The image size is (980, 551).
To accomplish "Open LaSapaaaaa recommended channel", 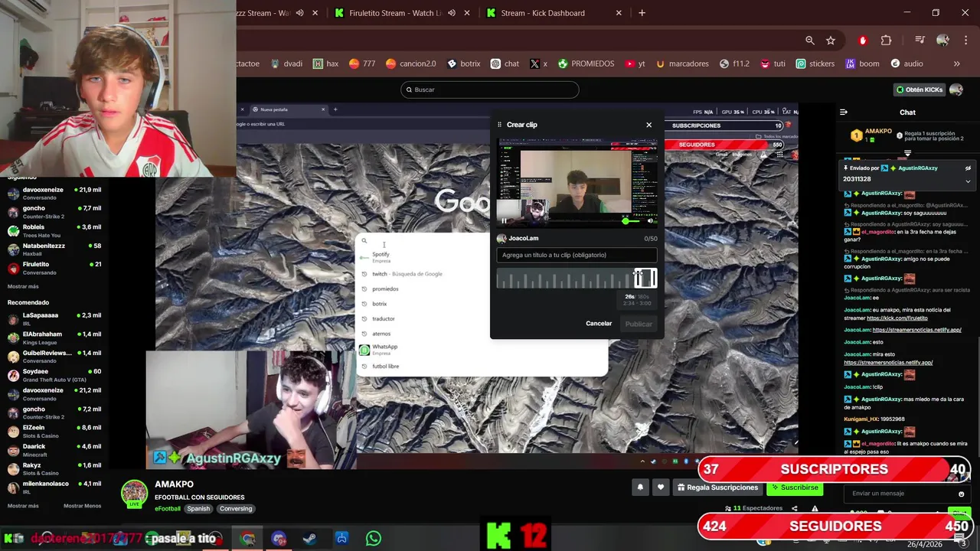I will click(x=54, y=319).
